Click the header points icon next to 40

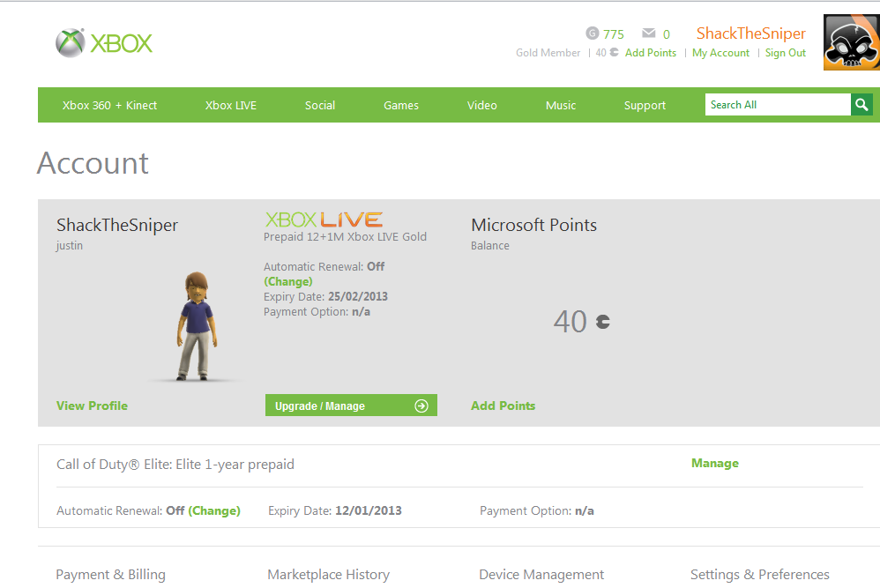[x=614, y=52]
